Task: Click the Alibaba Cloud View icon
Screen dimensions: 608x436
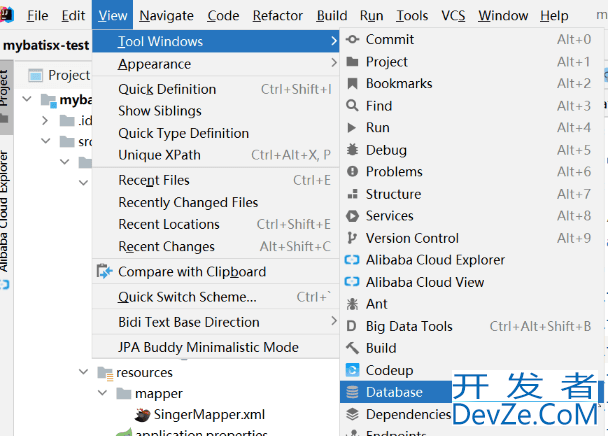Action: click(352, 282)
